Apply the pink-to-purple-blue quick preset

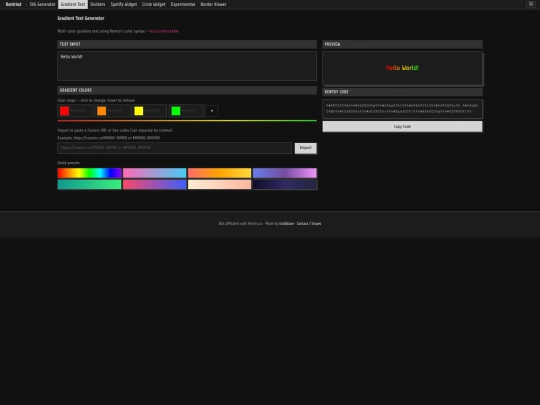(x=155, y=184)
